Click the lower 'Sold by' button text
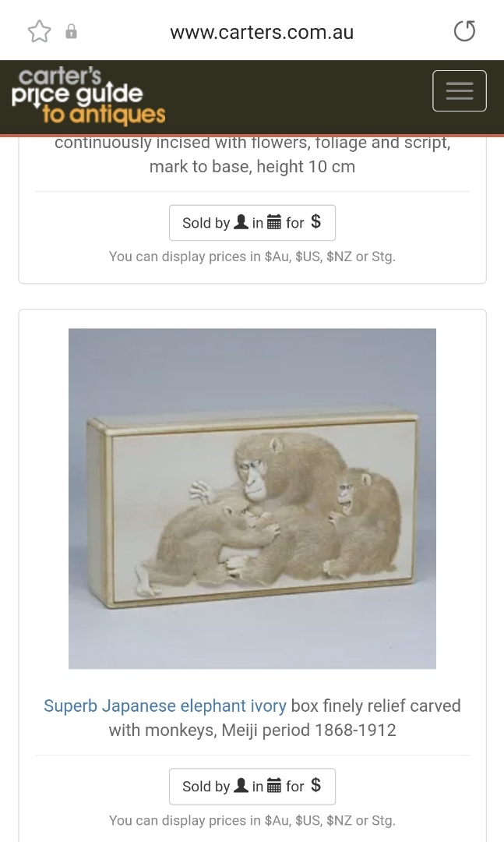The height and width of the screenshot is (842, 504). coord(206,787)
